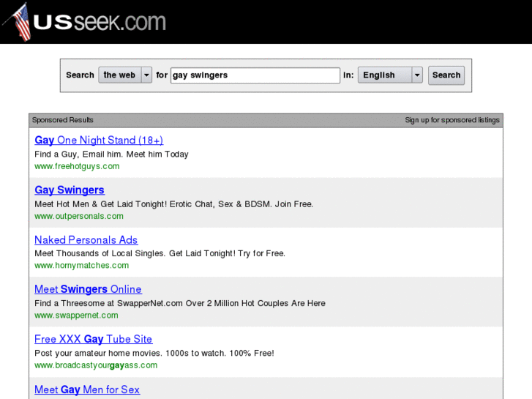Image resolution: width=532 pixels, height=399 pixels.
Task: Open the English language dropdown
Action: tap(390, 75)
